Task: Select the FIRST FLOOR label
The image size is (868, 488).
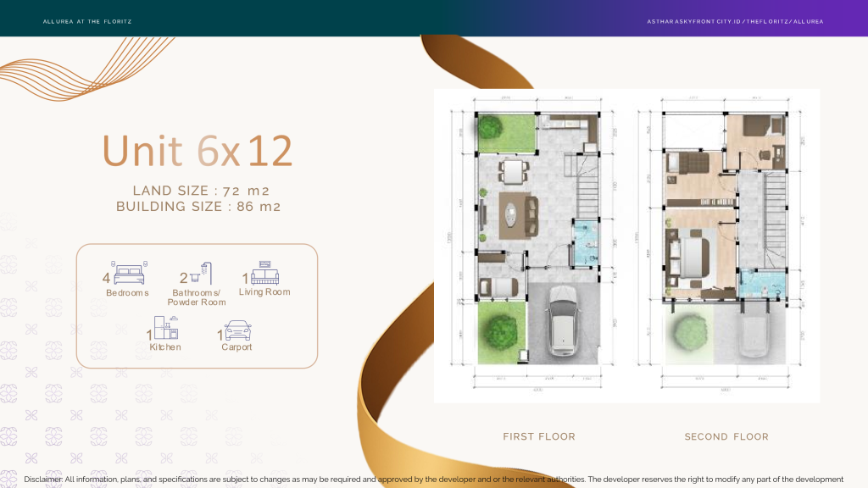Action: pyautogui.click(x=539, y=436)
